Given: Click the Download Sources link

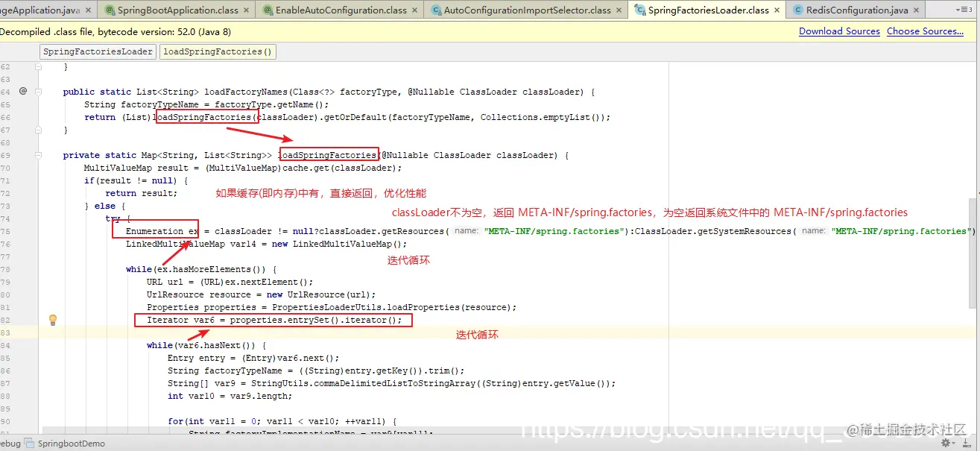Looking at the screenshot, I should point(839,31).
